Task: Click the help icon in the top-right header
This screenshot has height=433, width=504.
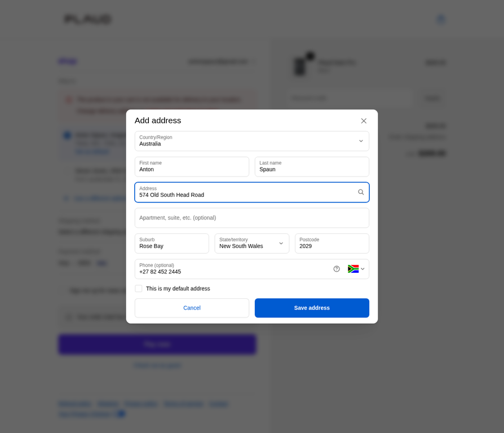Action: pyautogui.click(x=440, y=19)
